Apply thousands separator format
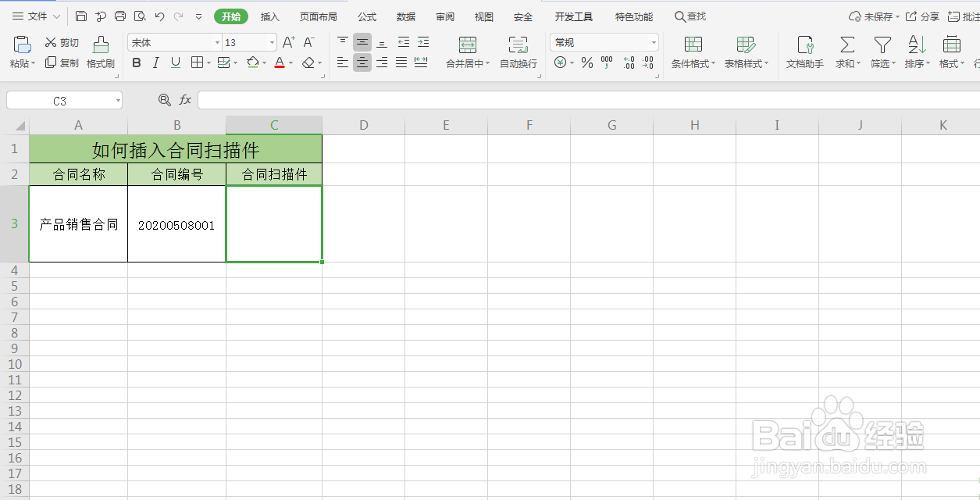The height and width of the screenshot is (500, 980). click(x=607, y=62)
